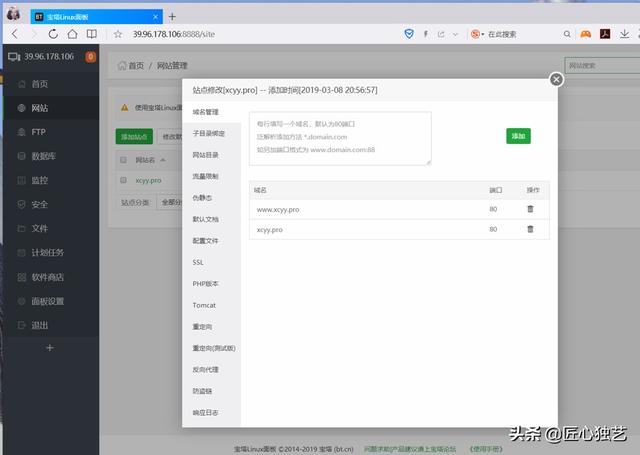Click the user avatar in browser
The height and width of the screenshot is (455, 640).
pyautogui.click(x=13, y=14)
